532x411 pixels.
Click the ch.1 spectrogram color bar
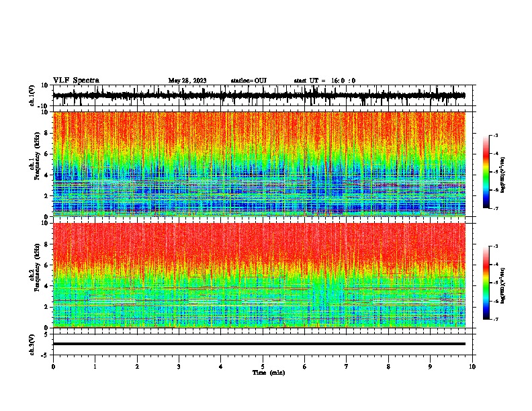pos(486,172)
